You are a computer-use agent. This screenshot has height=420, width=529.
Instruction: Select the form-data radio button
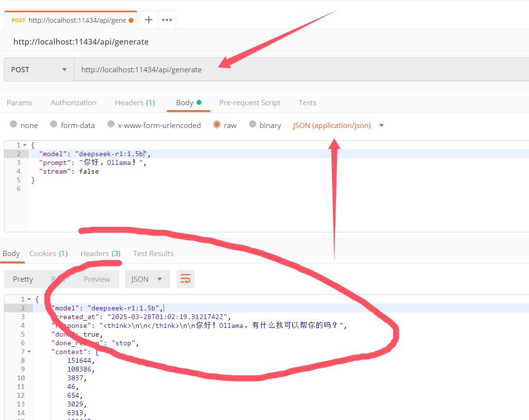54,124
